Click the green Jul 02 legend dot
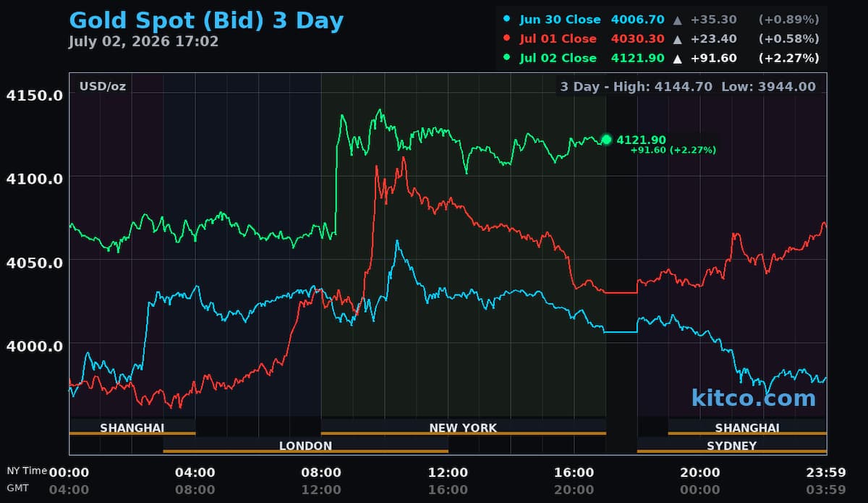Viewport: 868px width, 503px height. pyautogui.click(x=507, y=58)
